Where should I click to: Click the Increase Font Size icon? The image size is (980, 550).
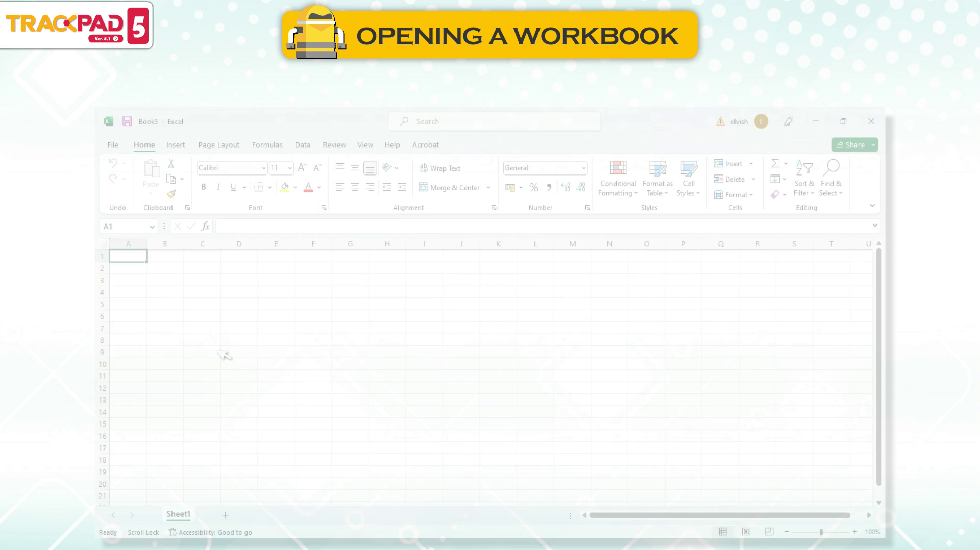(x=302, y=168)
